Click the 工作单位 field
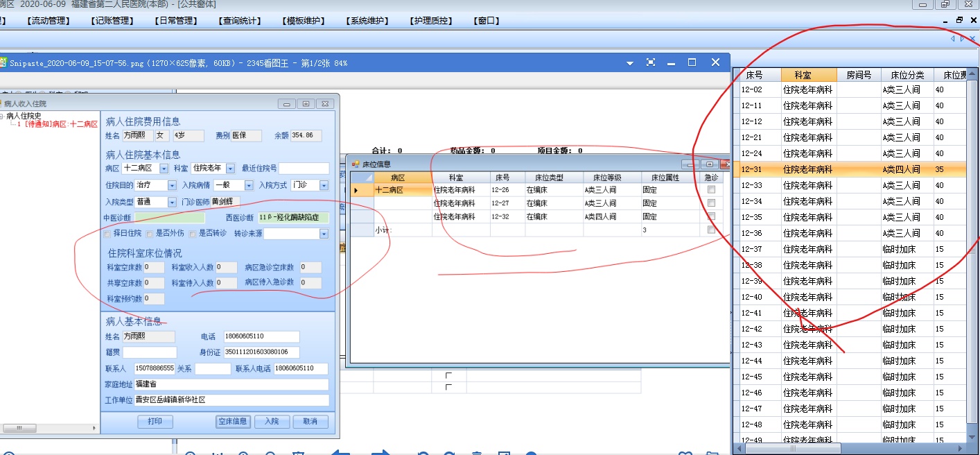The image size is (980, 455). click(231, 400)
